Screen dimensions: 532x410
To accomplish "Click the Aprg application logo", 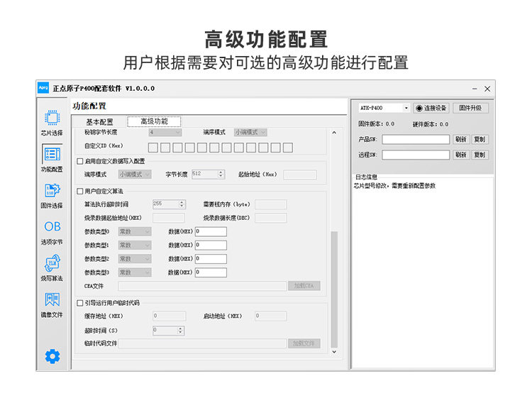I will 43,87.
